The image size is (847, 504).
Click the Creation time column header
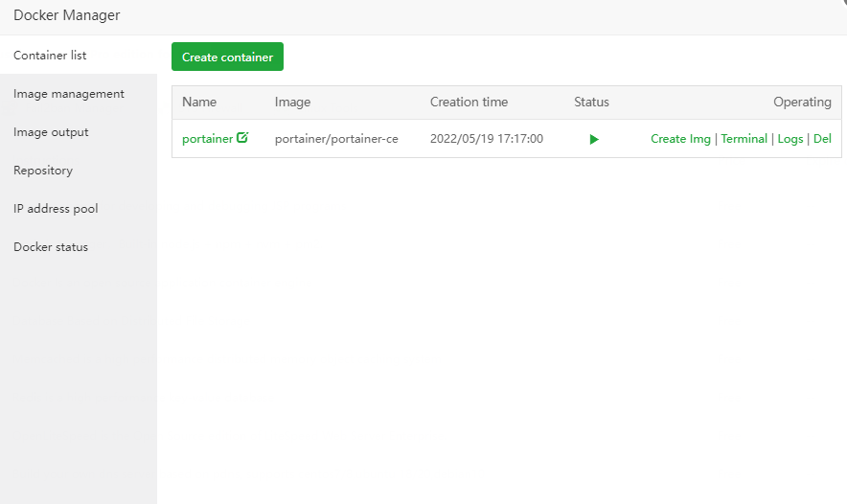pyautogui.click(x=469, y=103)
